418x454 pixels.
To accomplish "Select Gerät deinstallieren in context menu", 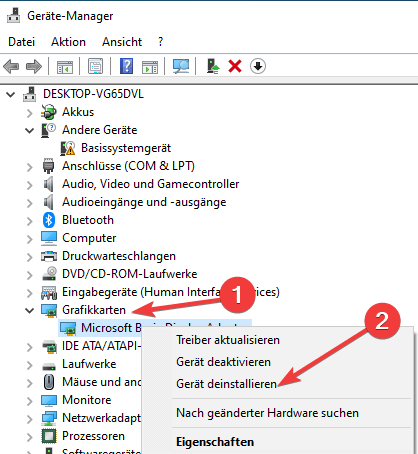I will (226, 384).
